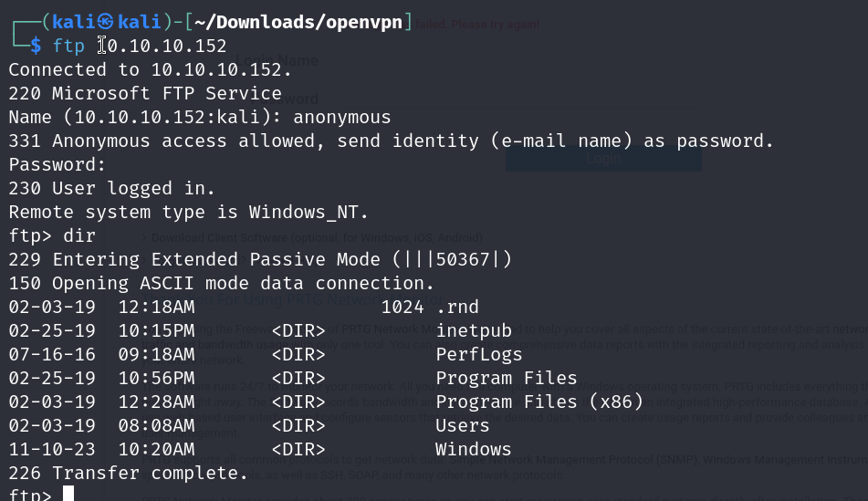
Task: Click the faded Login button behind the terminal
Action: click(x=603, y=158)
